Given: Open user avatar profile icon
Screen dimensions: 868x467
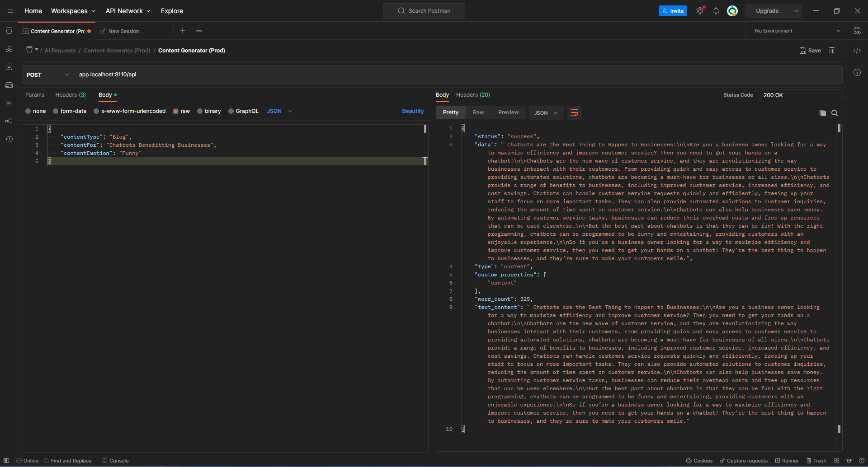Looking at the screenshot, I should tap(732, 11).
